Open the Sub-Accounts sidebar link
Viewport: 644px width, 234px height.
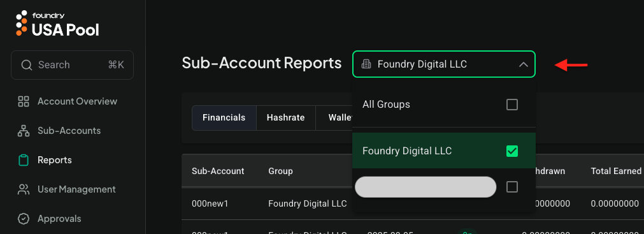(69, 131)
